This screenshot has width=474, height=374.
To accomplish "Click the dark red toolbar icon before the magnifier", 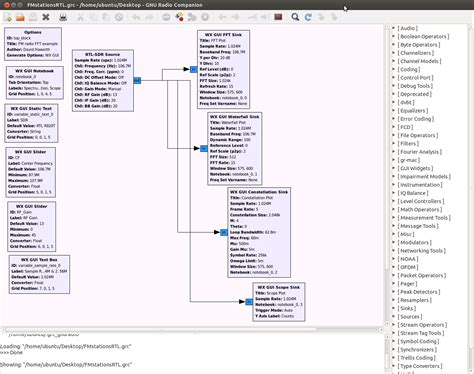I will click(278, 17).
